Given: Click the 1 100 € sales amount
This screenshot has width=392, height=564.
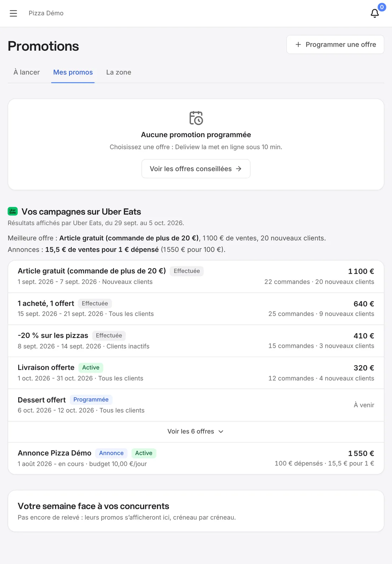Looking at the screenshot, I should 361,271.
